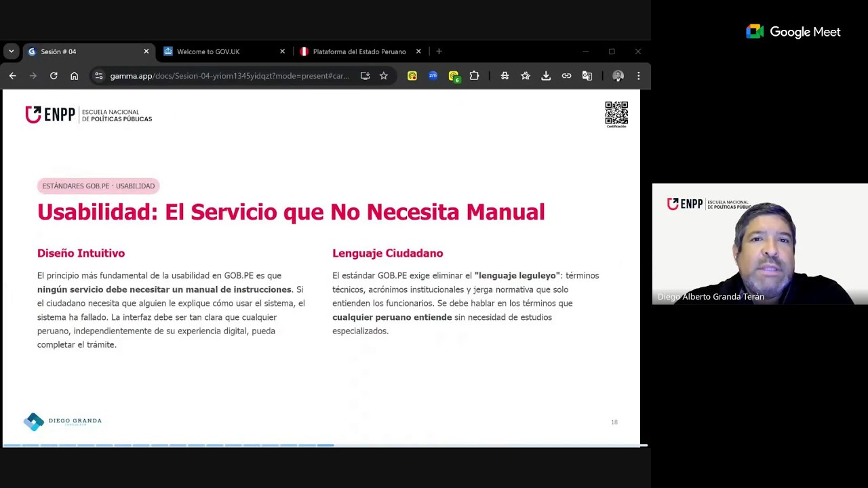This screenshot has height=488, width=868.
Task: Click the slide title Usabilidad heading
Action: [291, 212]
